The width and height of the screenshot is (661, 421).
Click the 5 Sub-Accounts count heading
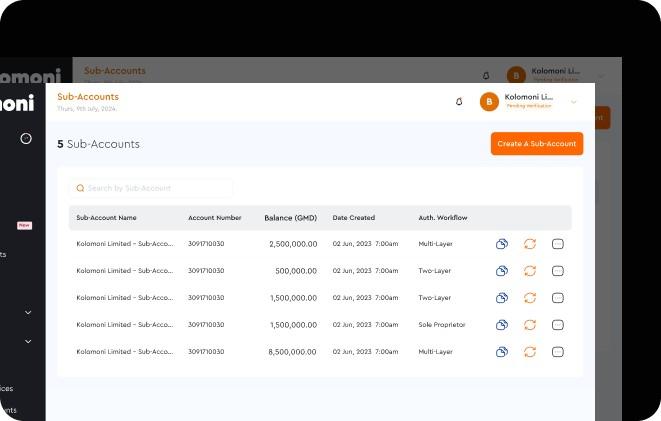98,144
